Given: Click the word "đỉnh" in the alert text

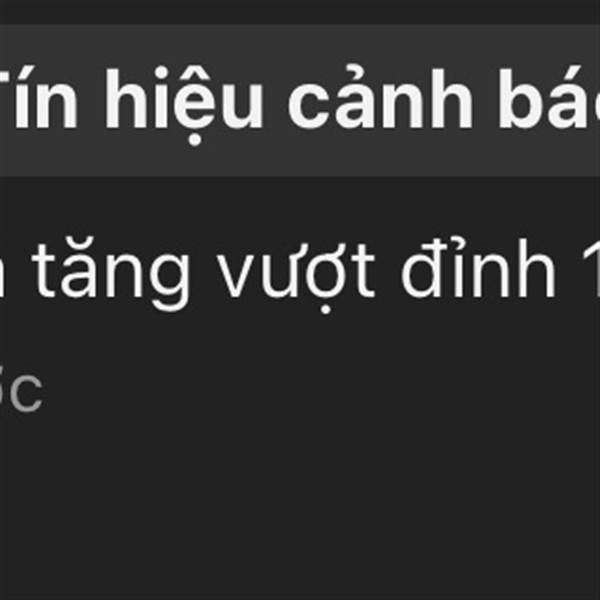Looking at the screenshot, I should tap(478, 270).
